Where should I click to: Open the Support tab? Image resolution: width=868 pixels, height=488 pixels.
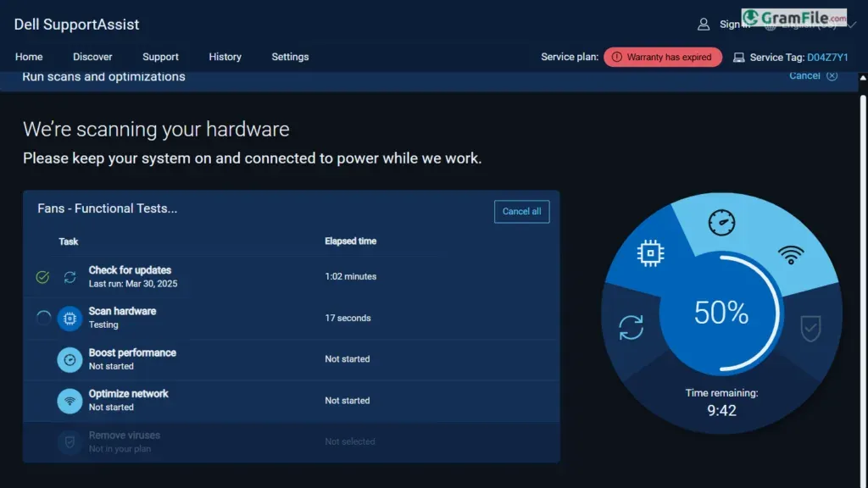click(160, 57)
